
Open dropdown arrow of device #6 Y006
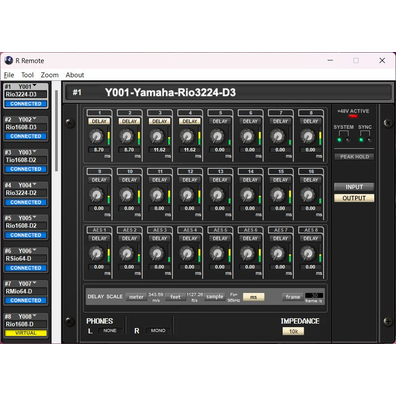click(34, 250)
